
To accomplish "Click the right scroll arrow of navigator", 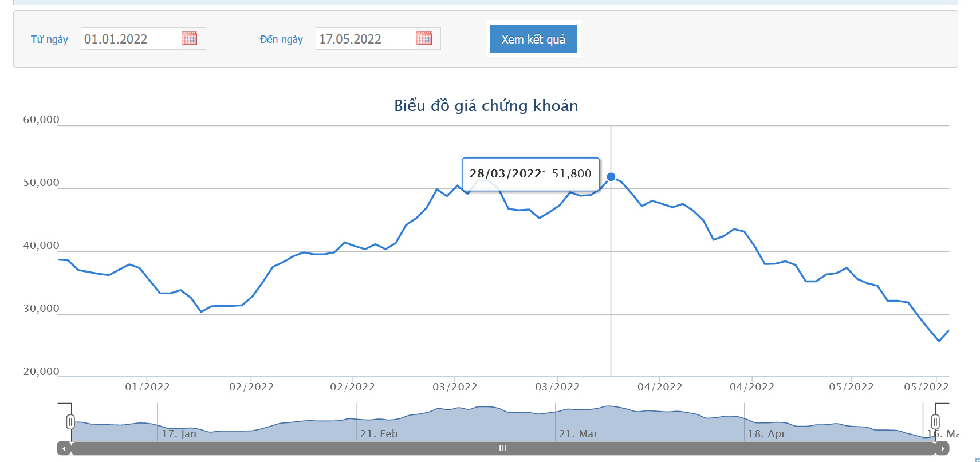I will [x=942, y=448].
